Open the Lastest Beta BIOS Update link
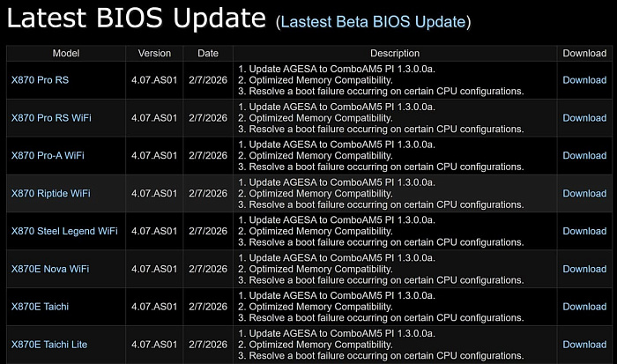Viewport: 617px width, 364px height. (x=373, y=21)
